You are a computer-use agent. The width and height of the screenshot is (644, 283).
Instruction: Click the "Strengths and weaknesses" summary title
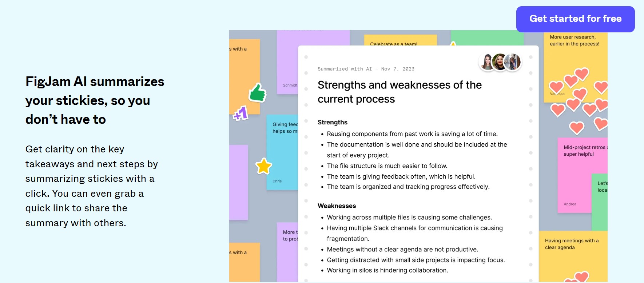399,92
